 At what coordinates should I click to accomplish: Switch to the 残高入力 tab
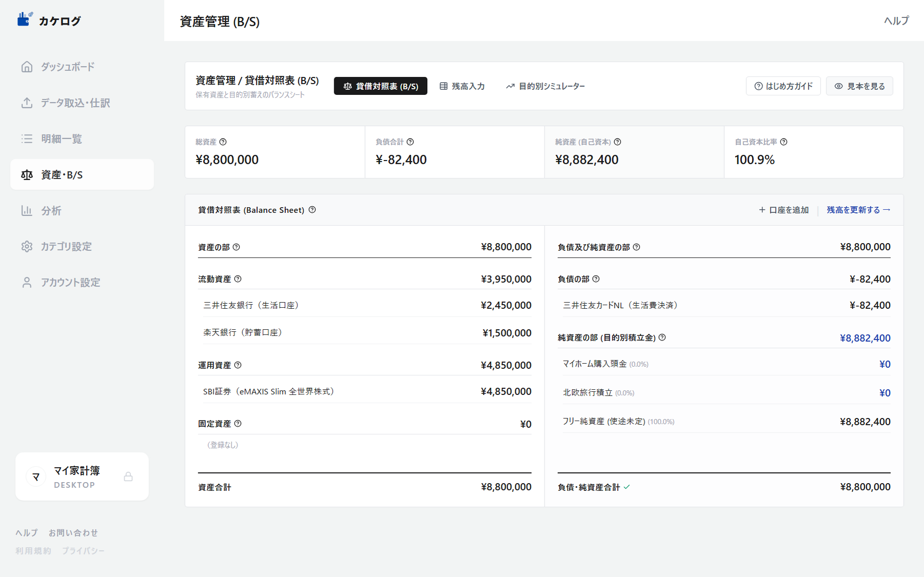(462, 86)
